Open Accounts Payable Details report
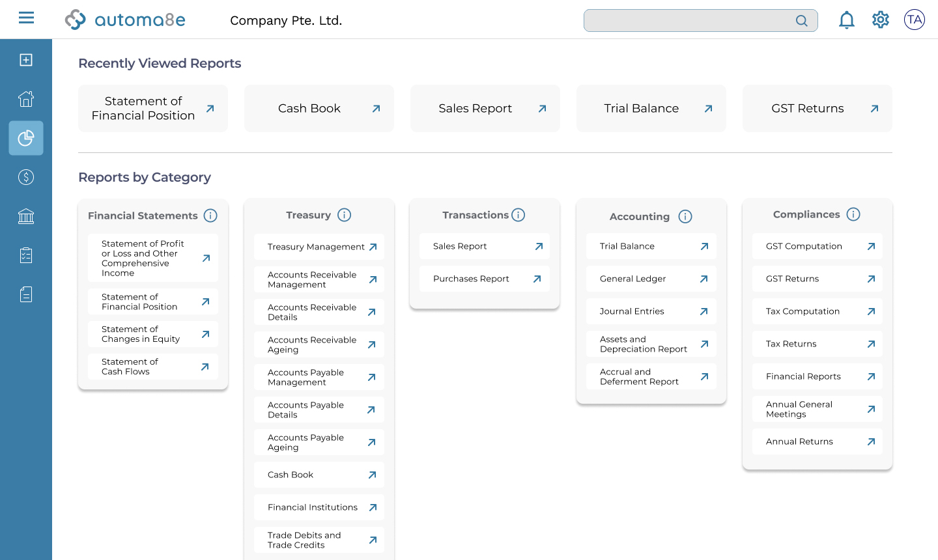 [x=319, y=410]
